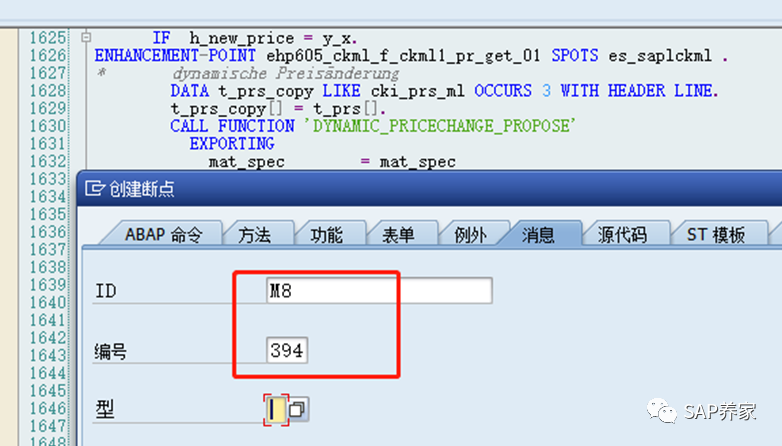782x446 pixels.
Task: Select line number 1626 in the editor
Action: tap(48, 55)
